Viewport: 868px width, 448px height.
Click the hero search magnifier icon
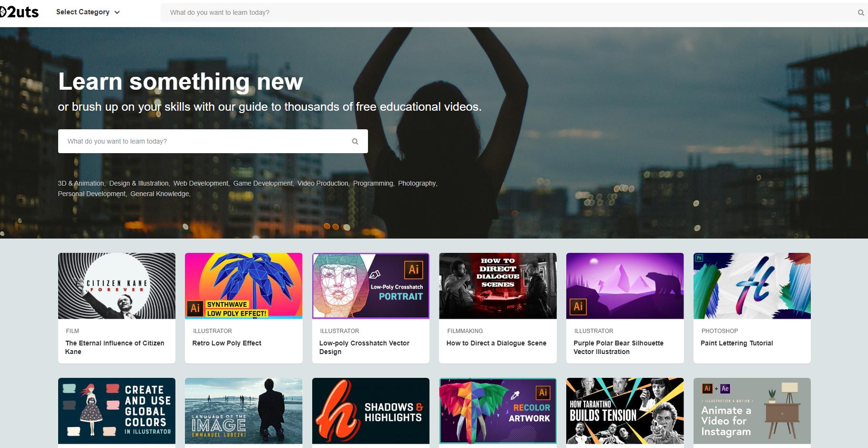(x=355, y=141)
